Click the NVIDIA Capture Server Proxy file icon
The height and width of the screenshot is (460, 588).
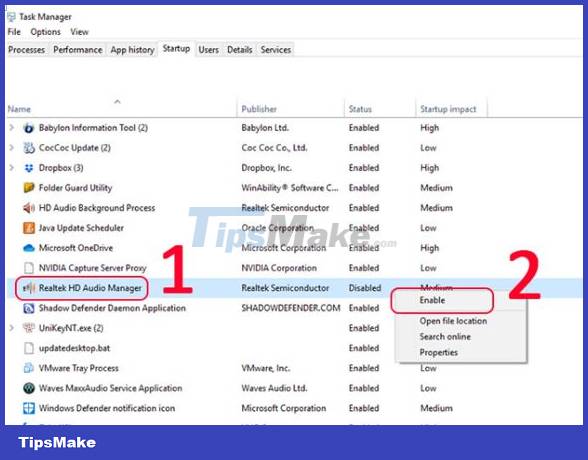click(29, 268)
